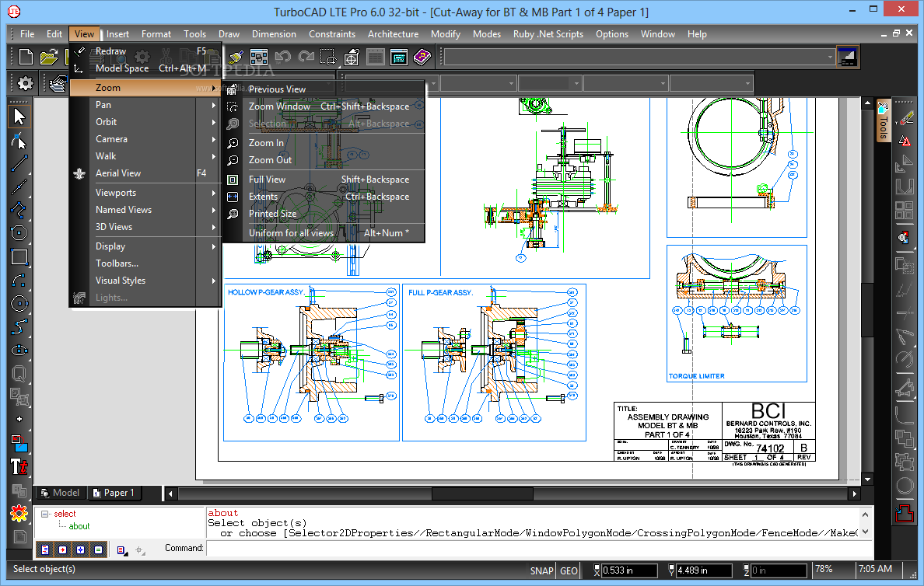The image size is (924, 586).
Task: Click the pencil icon atop right toolbar
Action: click(905, 118)
